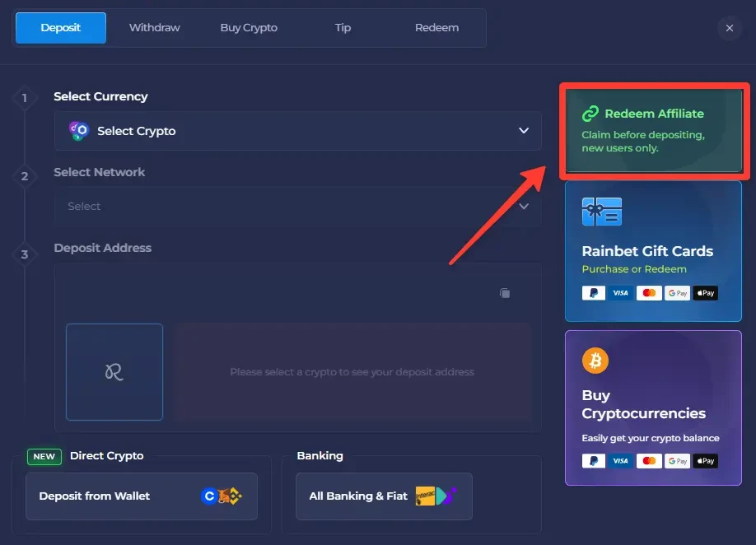Open All Banking & Fiat option
The width and height of the screenshot is (756, 545).
(x=384, y=496)
